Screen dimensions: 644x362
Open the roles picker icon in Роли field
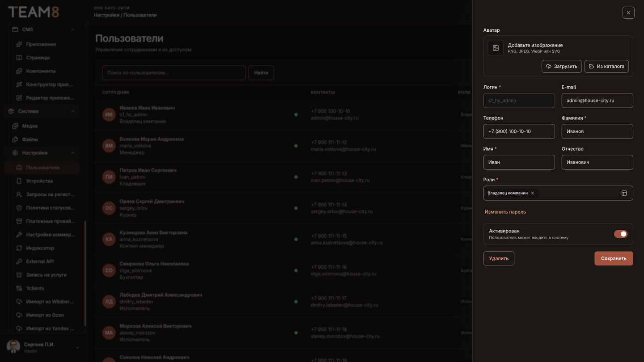coord(624,193)
